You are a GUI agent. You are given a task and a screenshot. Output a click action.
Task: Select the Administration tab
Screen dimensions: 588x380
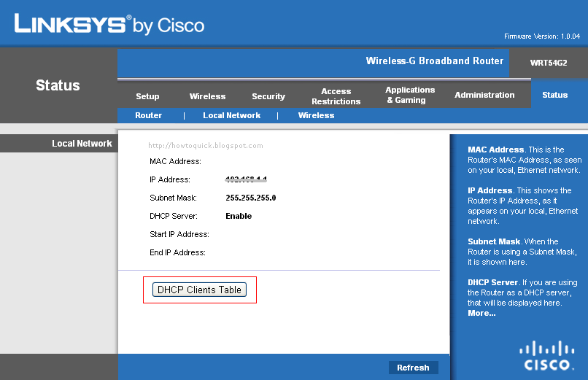[484, 95]
